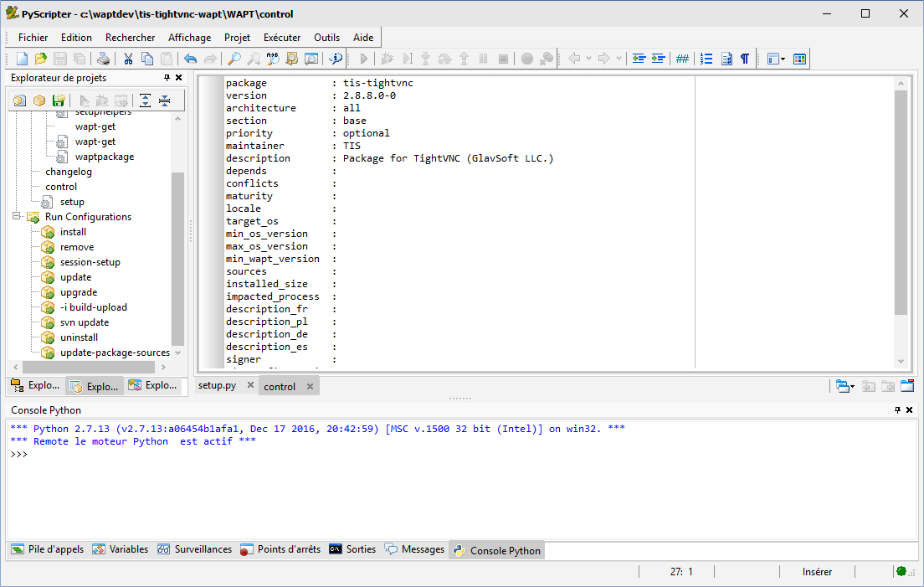Select the changelog project item
Screen dimensions: 924x587
[69, 172]
